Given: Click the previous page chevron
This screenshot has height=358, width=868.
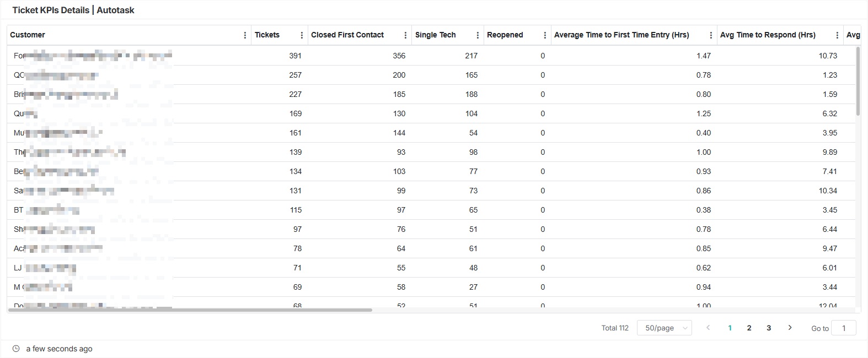Looking at the screenshot, I should pos(709,328).
